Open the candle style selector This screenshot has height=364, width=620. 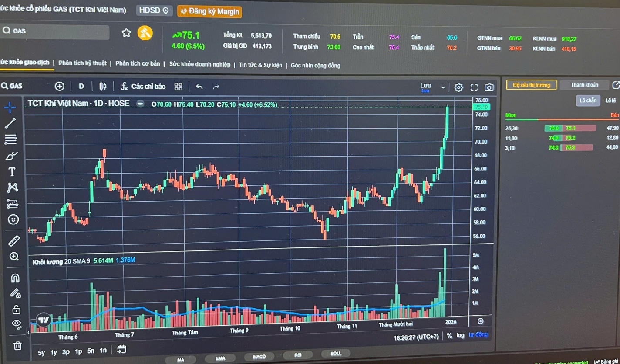[102, 86]
